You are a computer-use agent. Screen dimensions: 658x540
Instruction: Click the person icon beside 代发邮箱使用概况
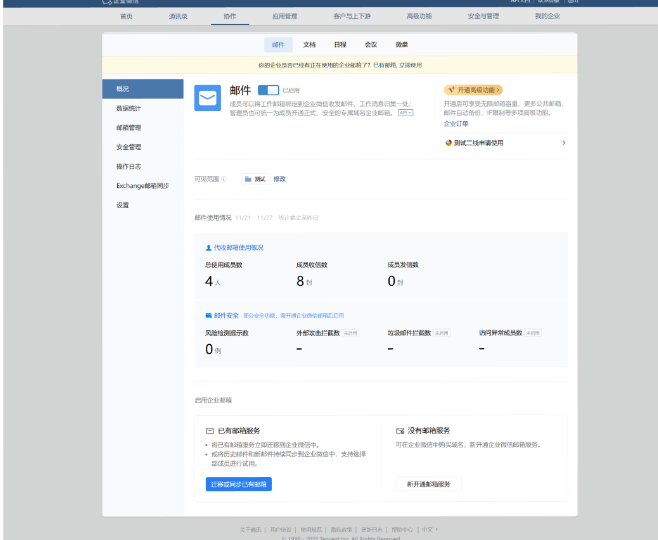click(x=208, y=247)
